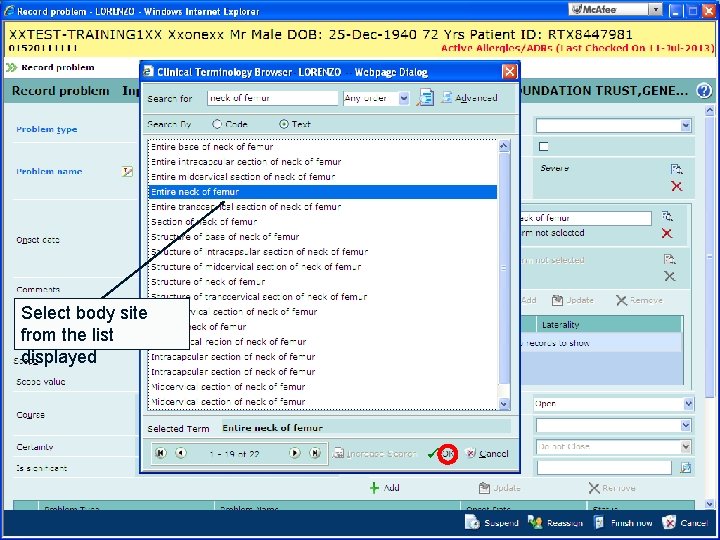
Task: Click the edit icon beside Problem name
Action: coord(127,172)
